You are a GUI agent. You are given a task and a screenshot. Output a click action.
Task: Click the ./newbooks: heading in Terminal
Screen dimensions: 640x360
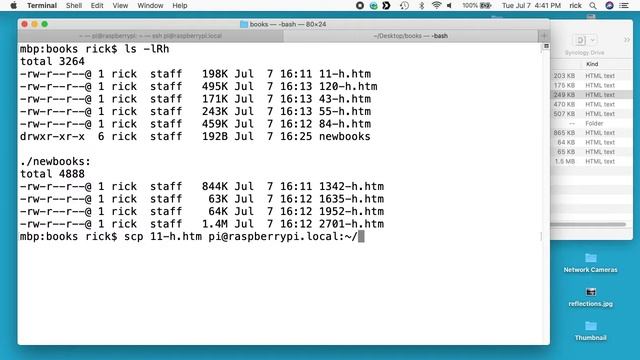click(x=55, y=161)
